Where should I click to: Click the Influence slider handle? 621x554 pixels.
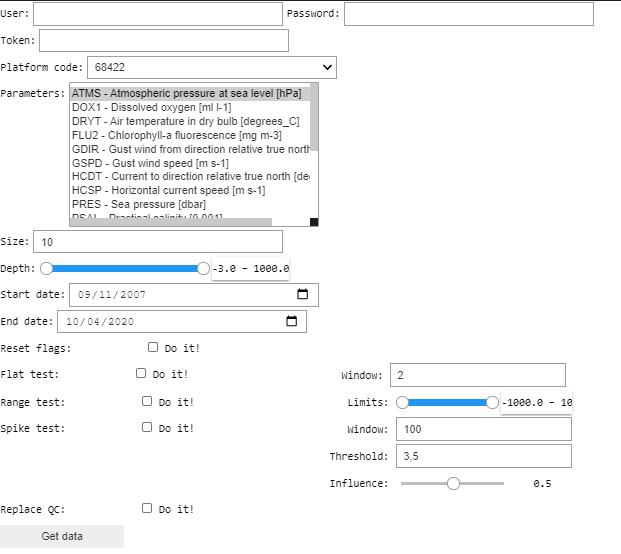[x=453, y=484]
